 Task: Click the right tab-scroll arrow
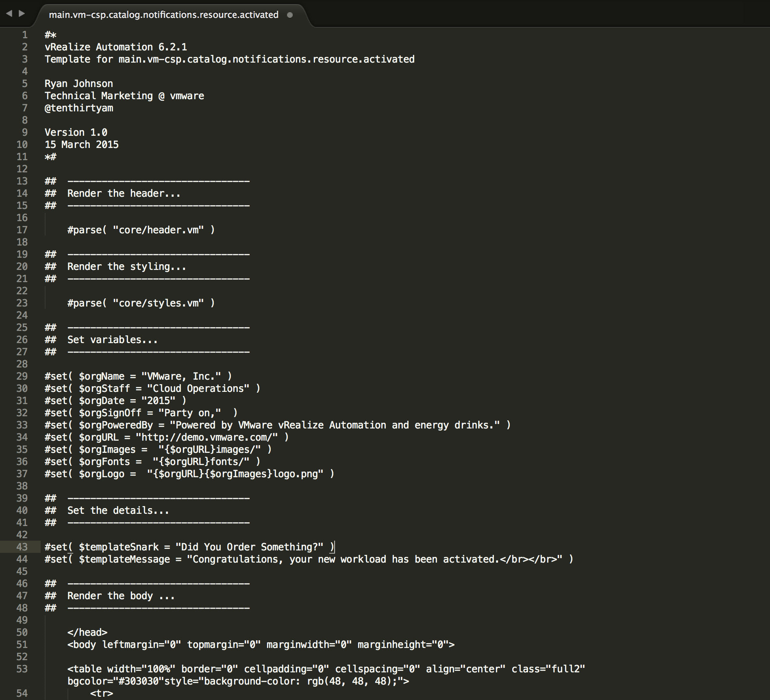tap(22, 13)
